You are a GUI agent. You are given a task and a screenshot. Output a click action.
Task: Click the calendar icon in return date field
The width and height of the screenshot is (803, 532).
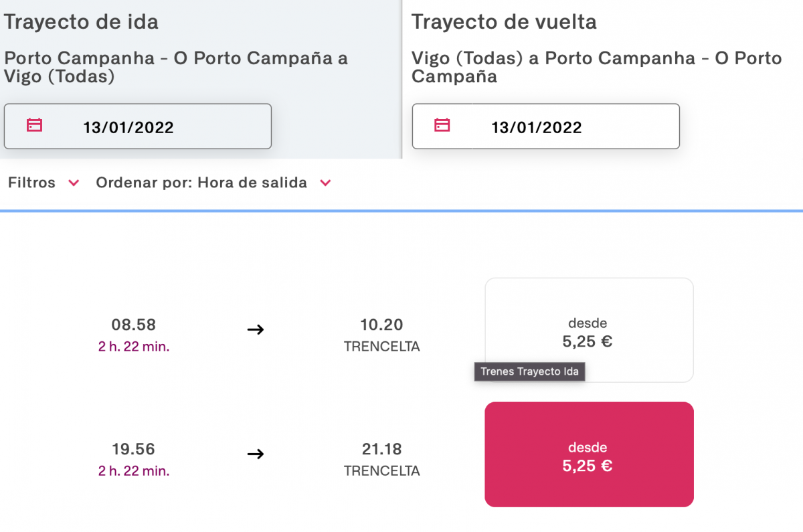click(x=442, y=125)
